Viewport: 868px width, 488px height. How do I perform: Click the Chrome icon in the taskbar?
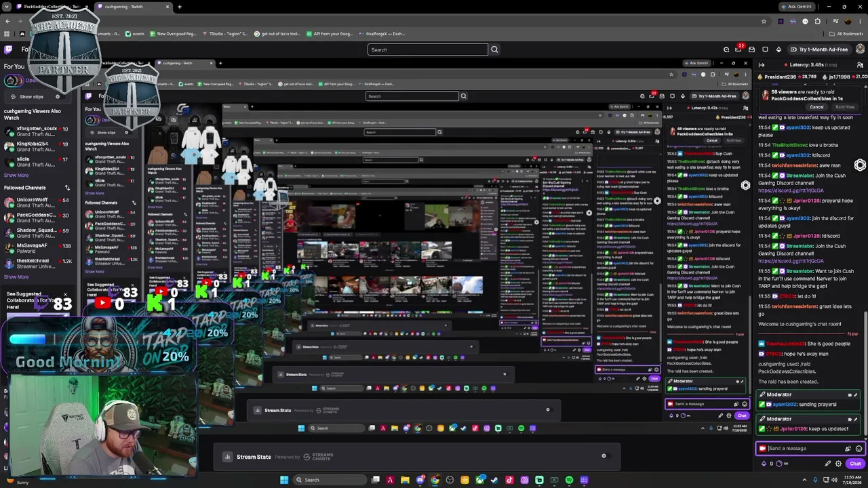(435, 480)
